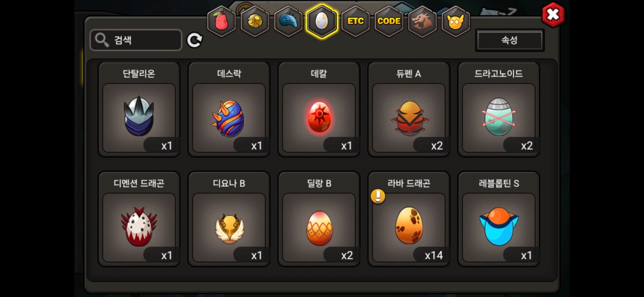Open the 속성 attribute filter button
This screenshot has height=297, width=644.
pyautogui.click(x=510, y=40)
